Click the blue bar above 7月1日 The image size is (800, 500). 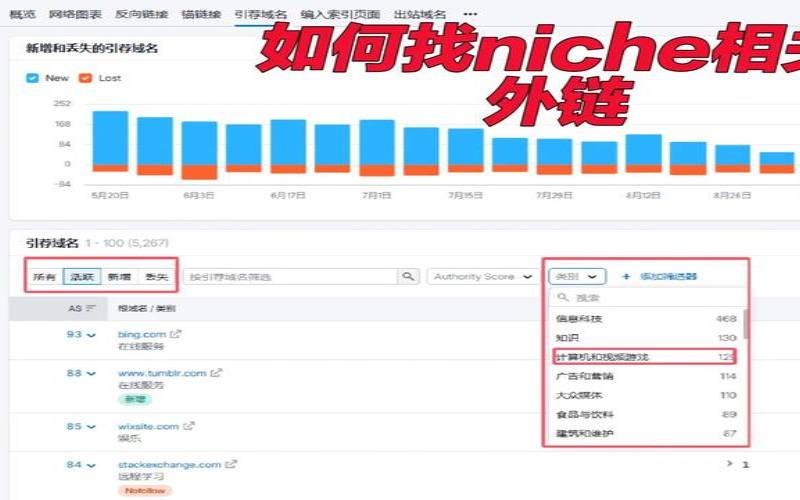(x=377, y=142)
